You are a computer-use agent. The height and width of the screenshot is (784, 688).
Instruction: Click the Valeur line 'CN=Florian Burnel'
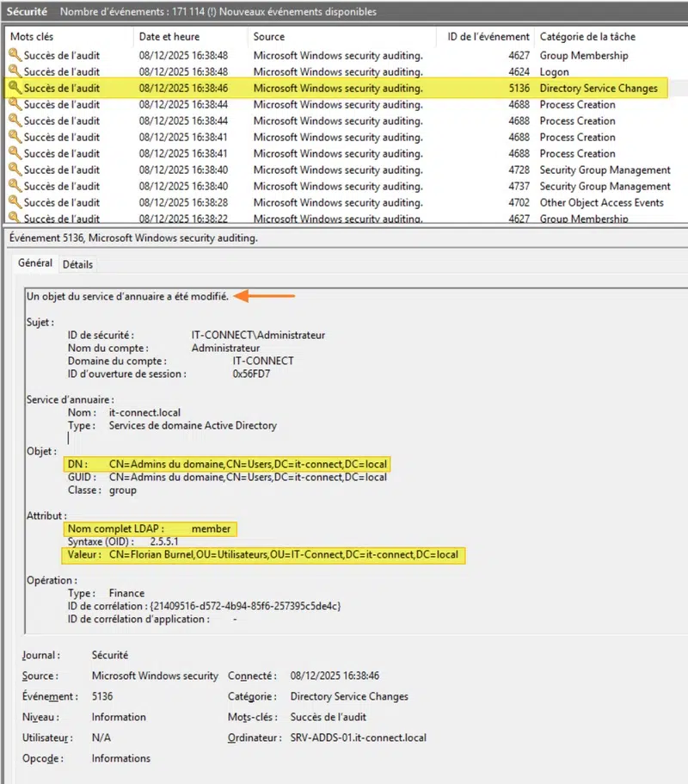tap(263, 554)
